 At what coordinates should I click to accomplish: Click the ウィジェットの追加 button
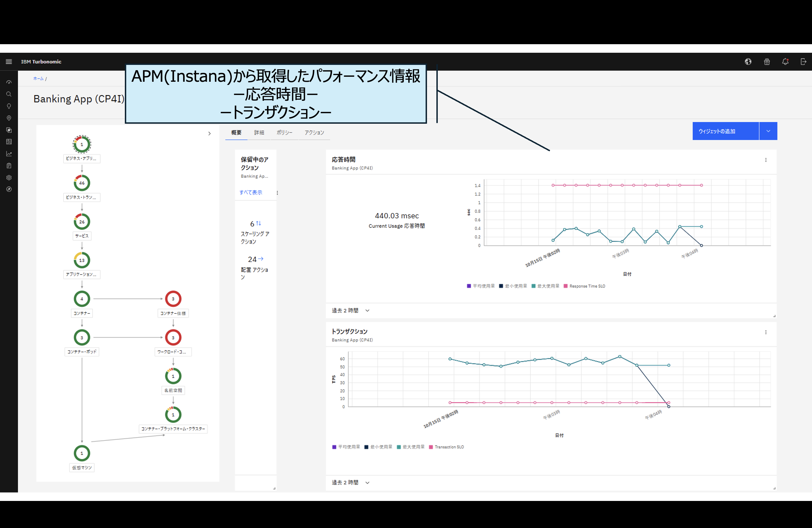tap(726, 131)
